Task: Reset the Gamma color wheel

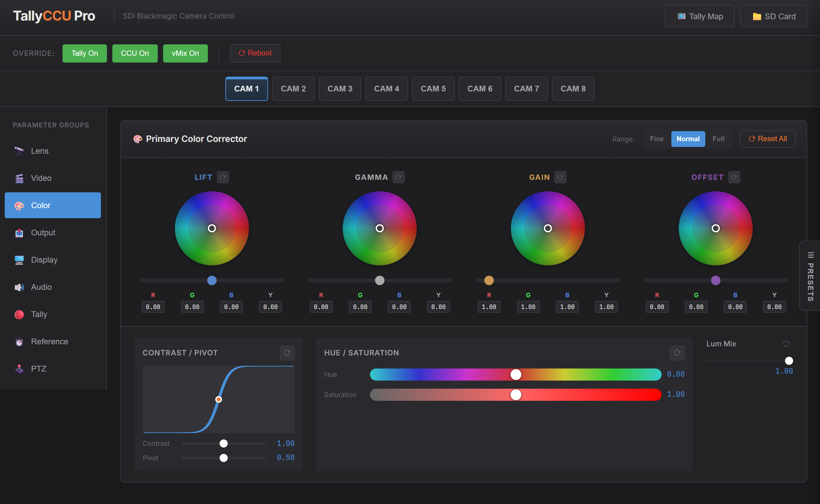Action: pos(398,177)
